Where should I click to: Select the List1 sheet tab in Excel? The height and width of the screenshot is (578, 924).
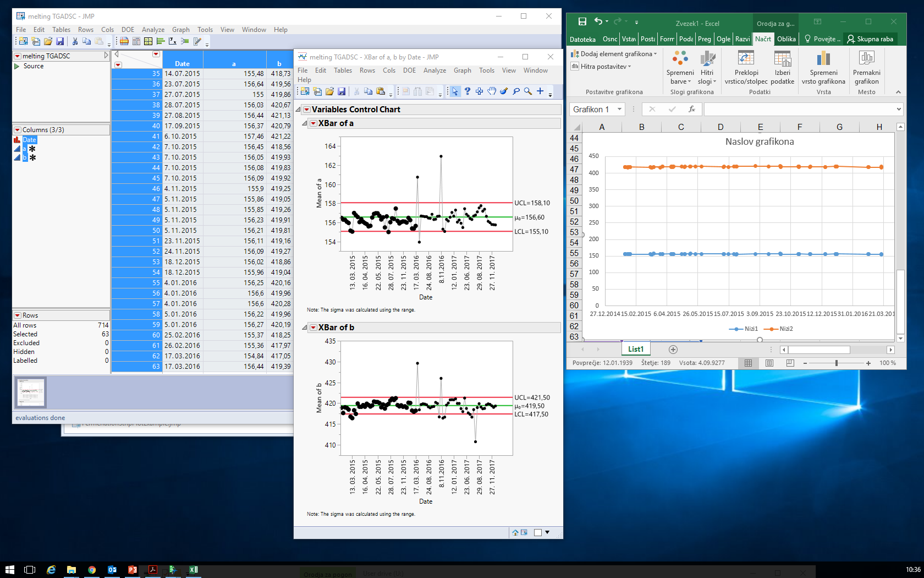pos(635,348)
